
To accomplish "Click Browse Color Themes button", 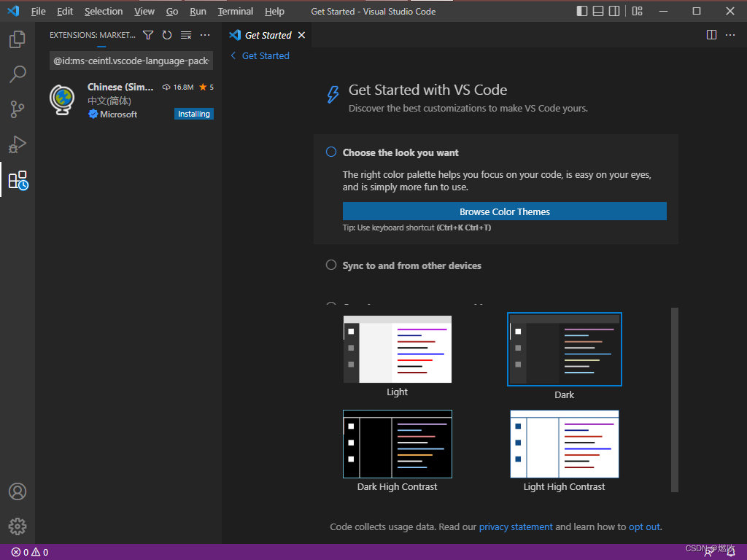I will pos(505,211).
